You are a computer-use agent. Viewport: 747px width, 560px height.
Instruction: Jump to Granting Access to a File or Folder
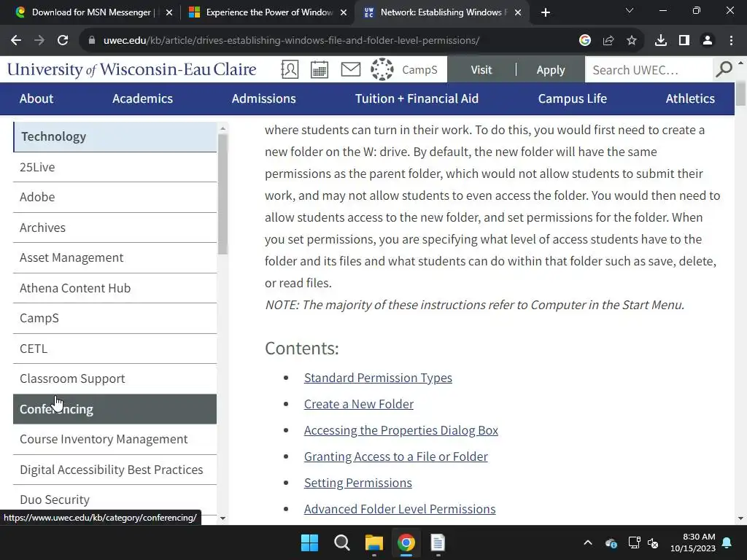coord(396,456)
